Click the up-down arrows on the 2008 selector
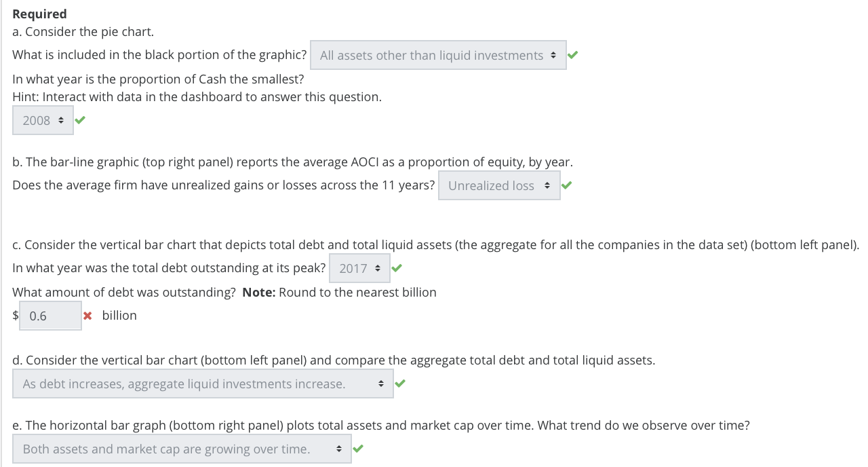868x467 pixels. tap(60, 120)
